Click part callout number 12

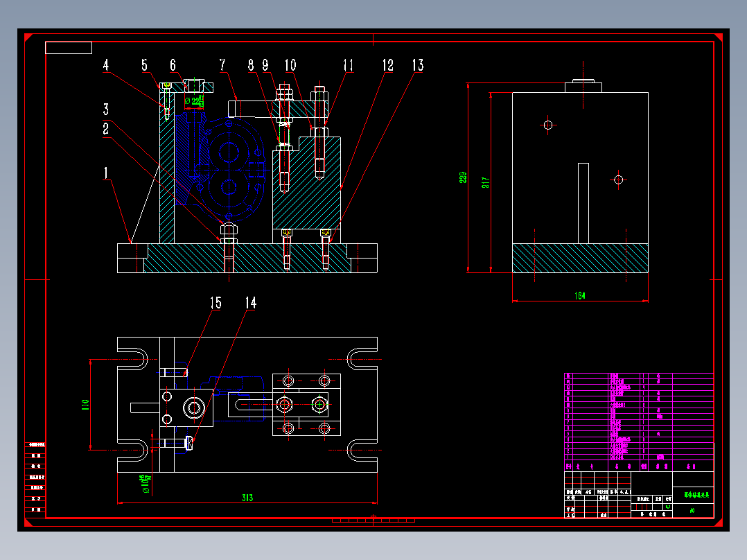(388, 65)
